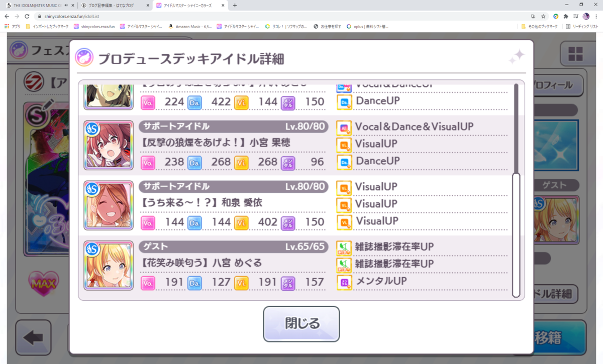The height and width of the screenshot is (364, 603).
Task: Click the address bar with shinycolors.enza.fun URL
Action: point(281,16)
